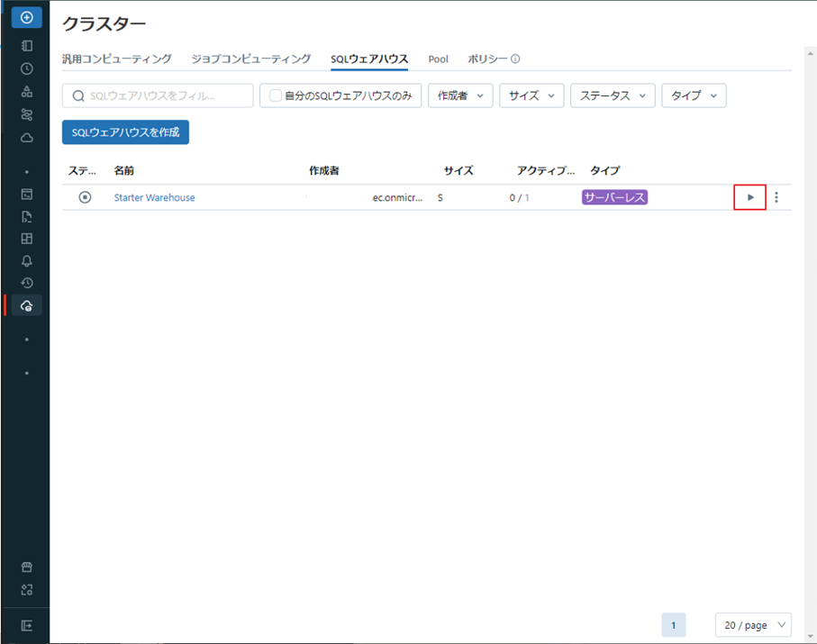
Task: Open the Starter Warehouse link
Action: tap(154, 198)
